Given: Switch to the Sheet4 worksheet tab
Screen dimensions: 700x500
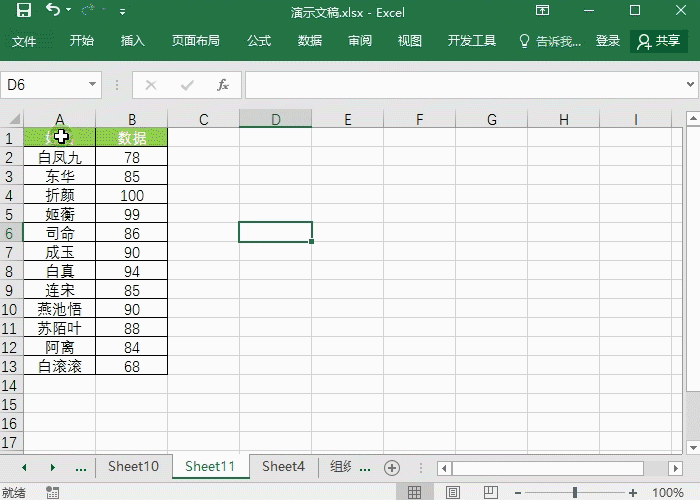Looking at the screenshot, I should point(283,467).
